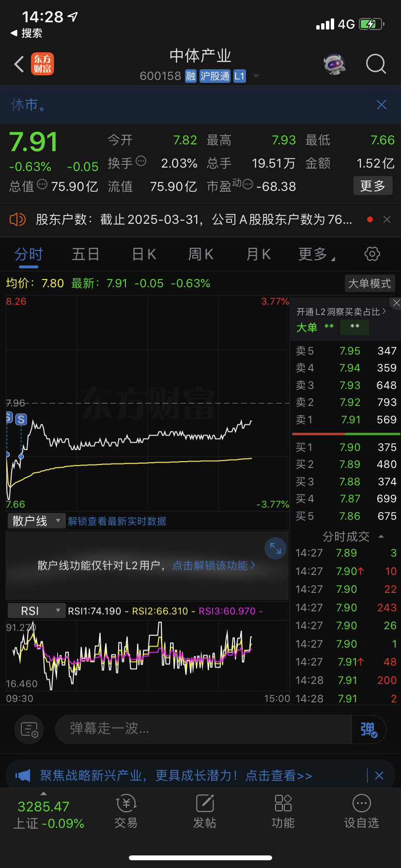This screenshot has width=401, height=868.
Task: Close the L2 order panel
Action: pos(396,303)
